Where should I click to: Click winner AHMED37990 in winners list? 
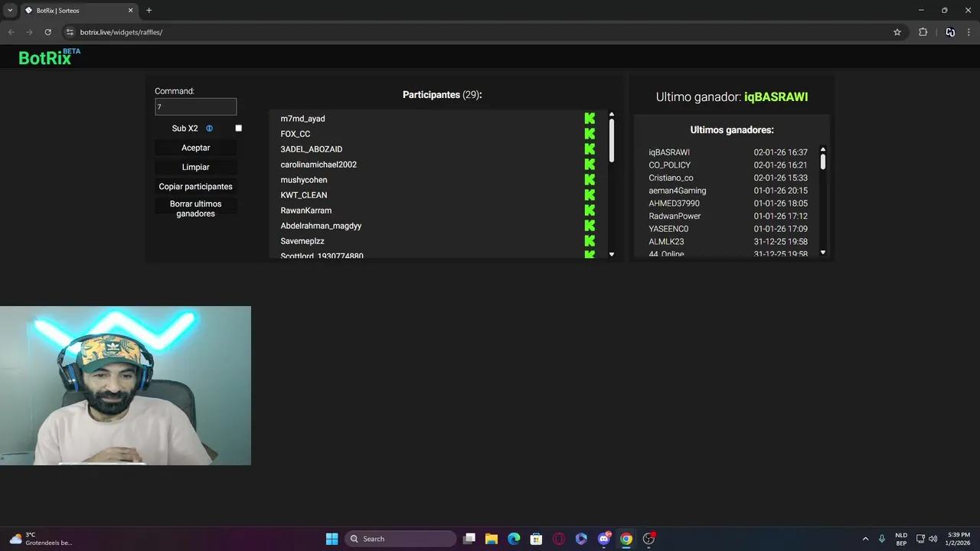tap(674, 204)
